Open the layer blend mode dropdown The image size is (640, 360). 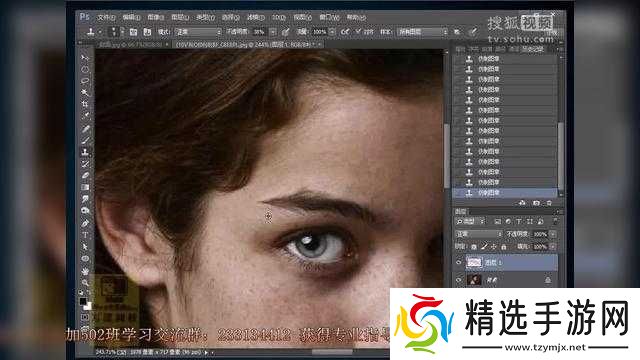coord(478,234)
